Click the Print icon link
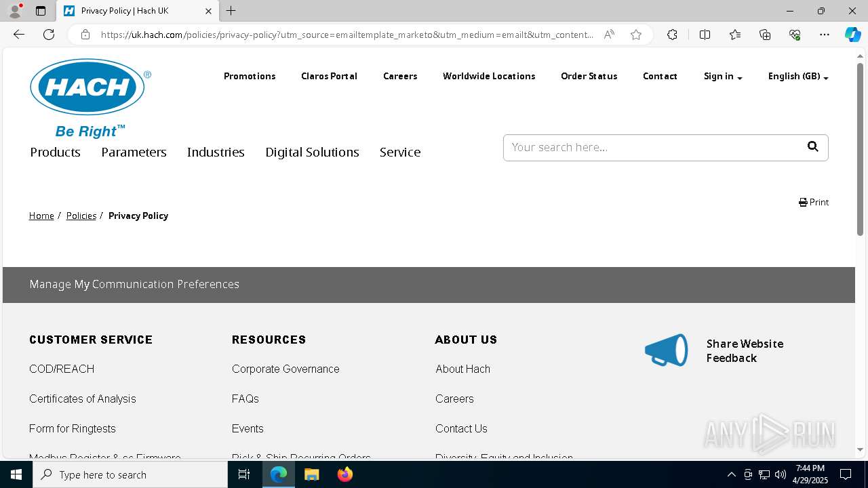 click(814, 202)
